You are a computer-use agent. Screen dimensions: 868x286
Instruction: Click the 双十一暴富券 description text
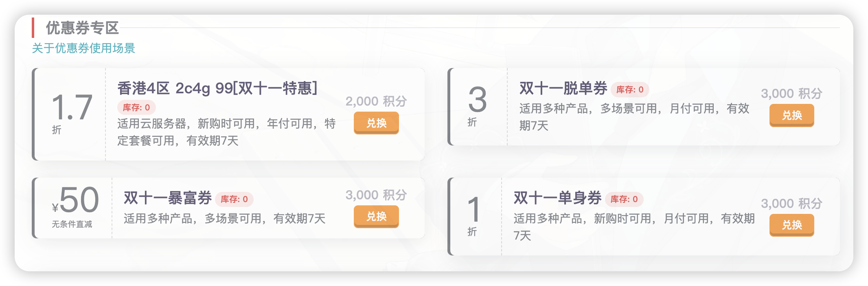(x=224, y=219)
